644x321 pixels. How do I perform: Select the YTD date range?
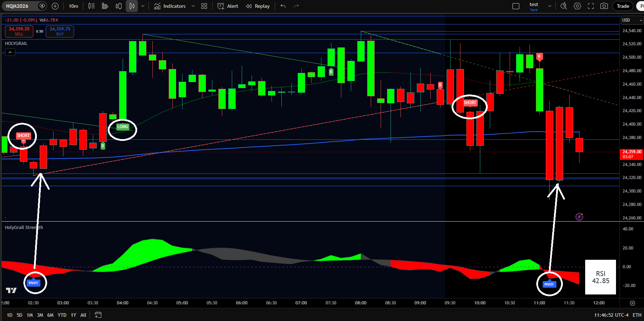click(62, 315)
